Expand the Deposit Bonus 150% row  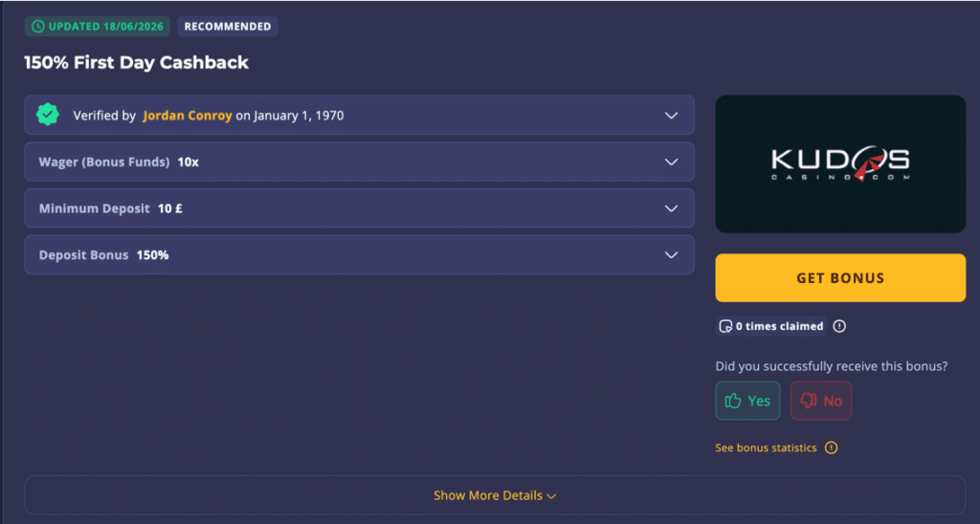[x=360, y=254]
